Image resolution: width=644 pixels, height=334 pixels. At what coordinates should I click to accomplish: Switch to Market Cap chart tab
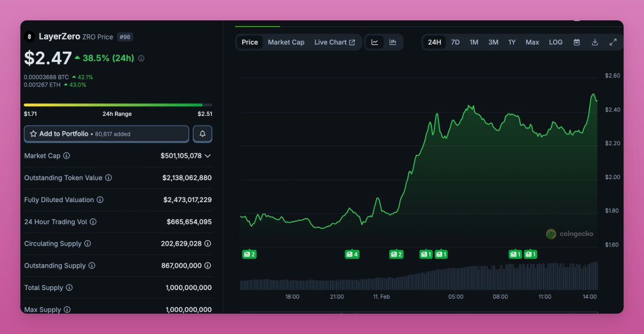(x=286, y=42)
